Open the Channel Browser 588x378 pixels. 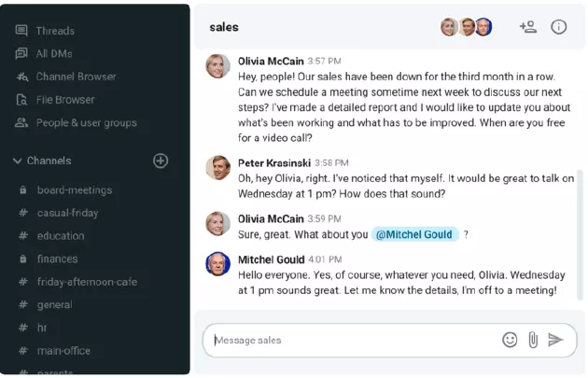coord(76,77)
